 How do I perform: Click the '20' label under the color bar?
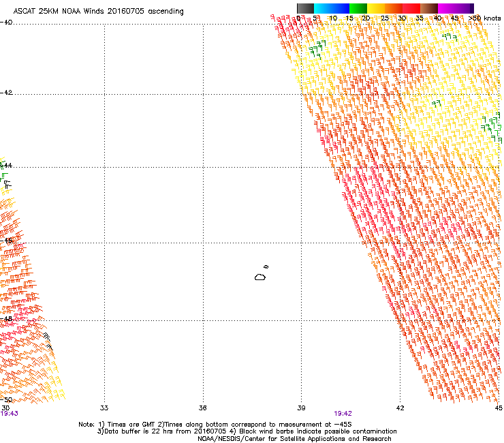366,18
